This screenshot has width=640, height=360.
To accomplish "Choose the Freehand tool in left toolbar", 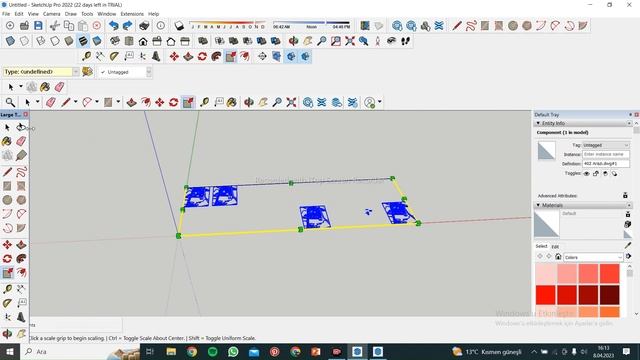I will tap(21, 172).
